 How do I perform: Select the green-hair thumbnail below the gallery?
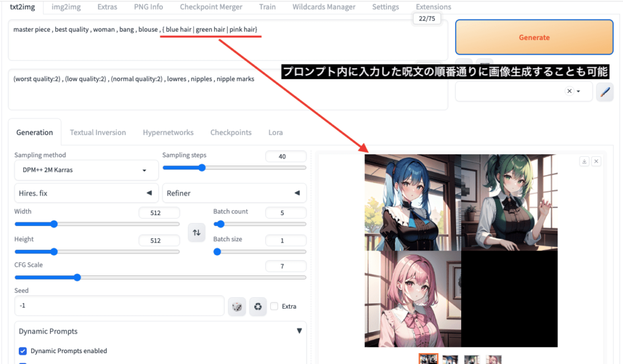click(472, 359)
